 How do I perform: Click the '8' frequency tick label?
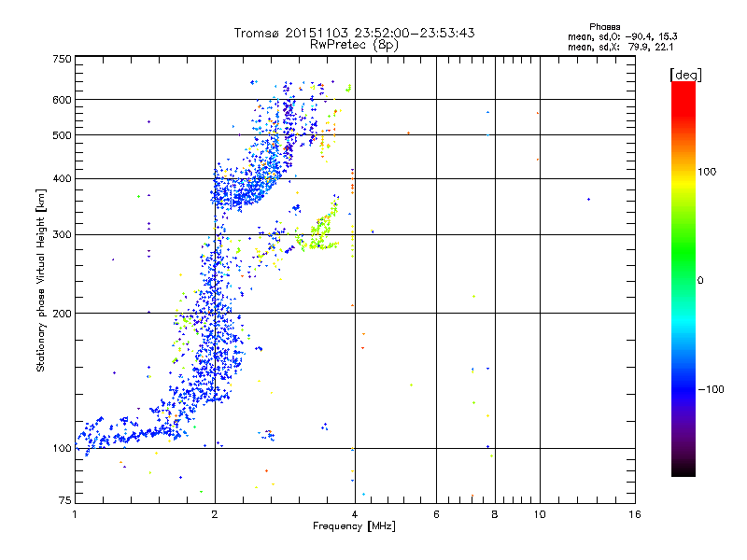pos(495,514)
